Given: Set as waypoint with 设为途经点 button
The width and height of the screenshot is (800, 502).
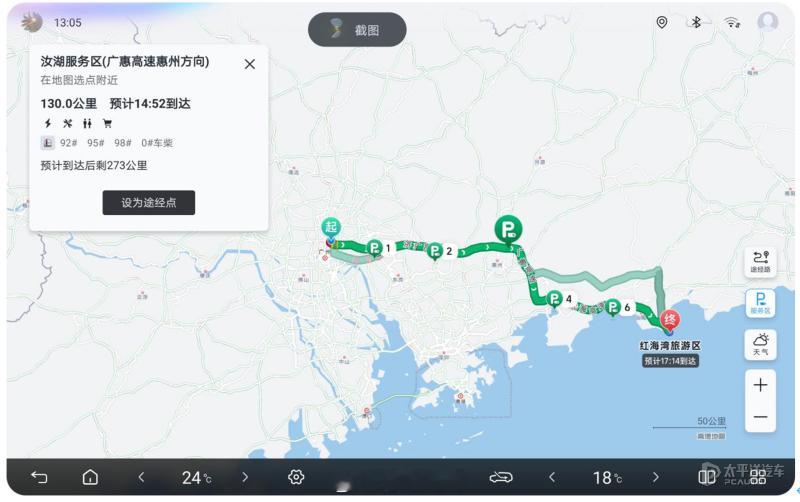Looking at the screenshot, I should click(x=148, y=203).
